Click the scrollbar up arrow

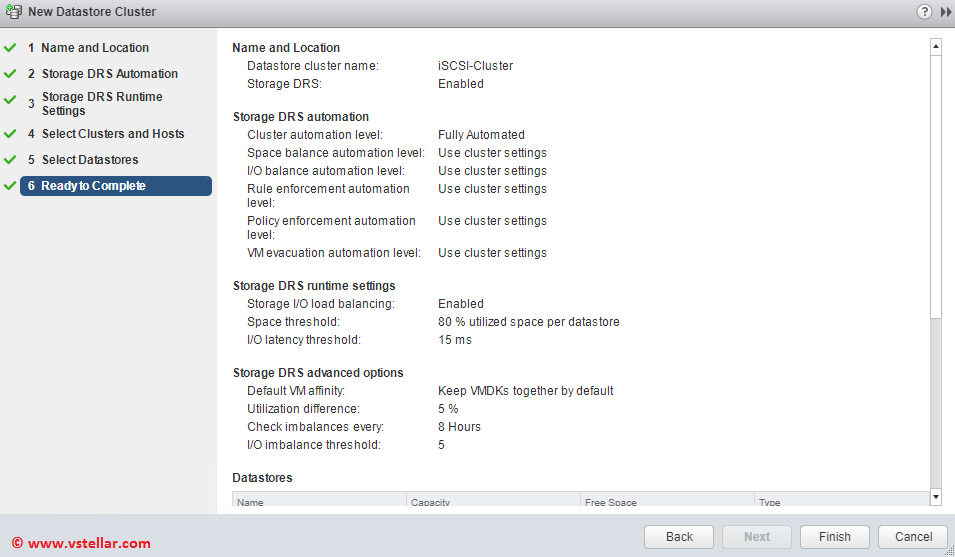[936, 46]
